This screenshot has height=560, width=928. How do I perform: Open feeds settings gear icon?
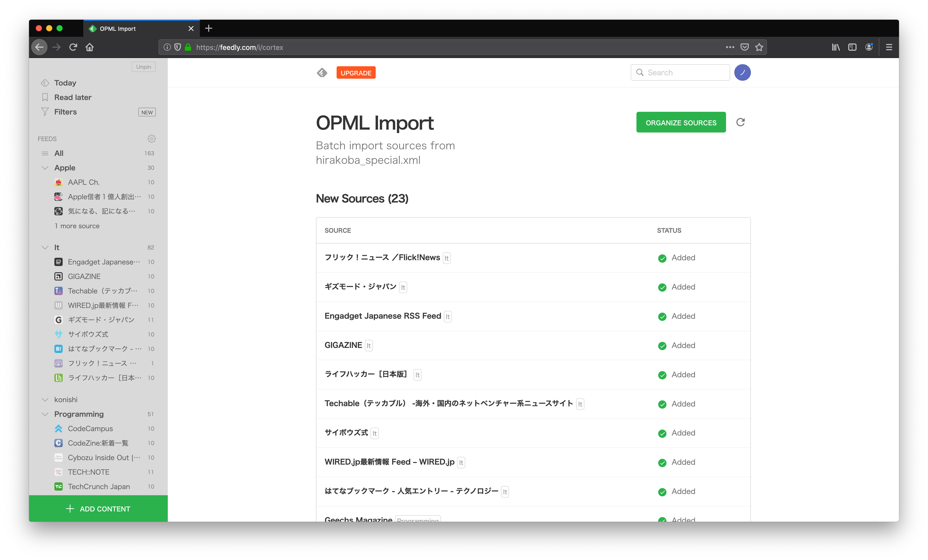151,139
